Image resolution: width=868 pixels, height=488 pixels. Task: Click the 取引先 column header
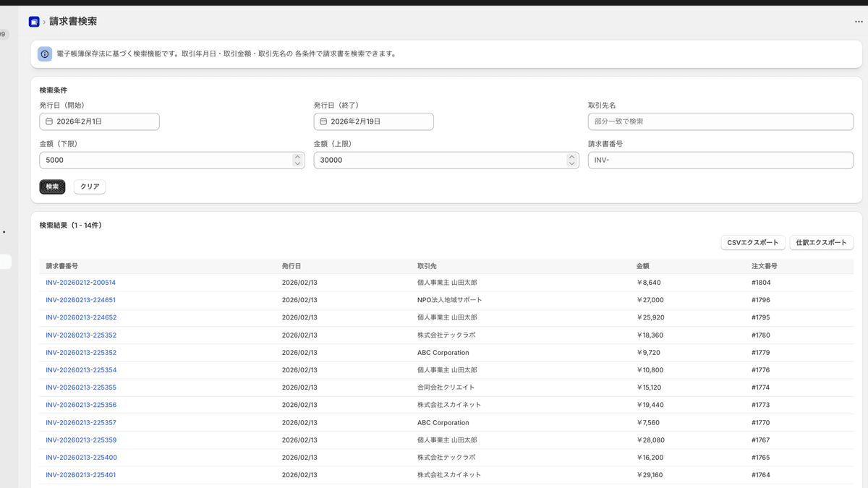427,266
